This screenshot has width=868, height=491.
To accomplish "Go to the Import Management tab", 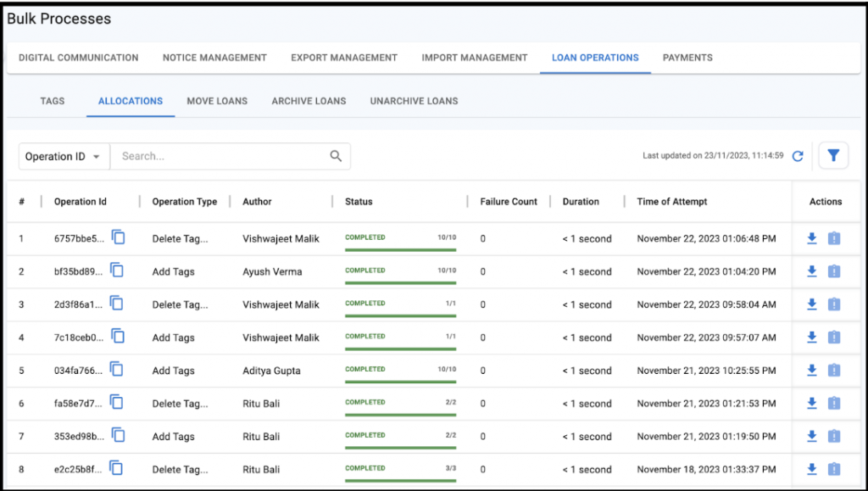I will 474,58.
